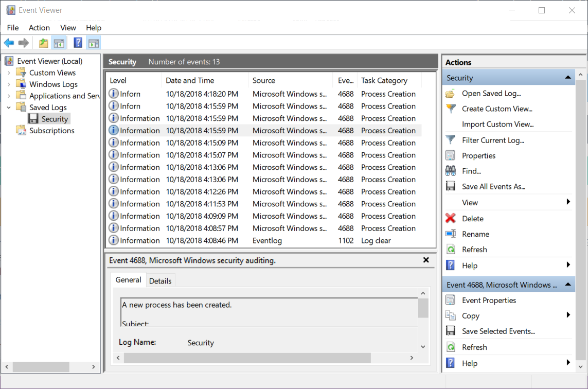This screenshot has height=389, width=588.
Task: Close the event preview pane
Action: 426,260
